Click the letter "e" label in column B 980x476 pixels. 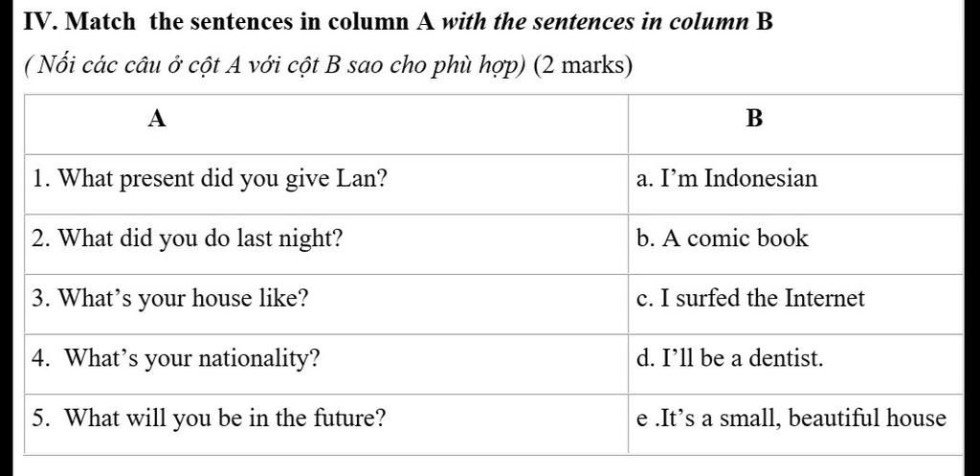pos(642,419)
